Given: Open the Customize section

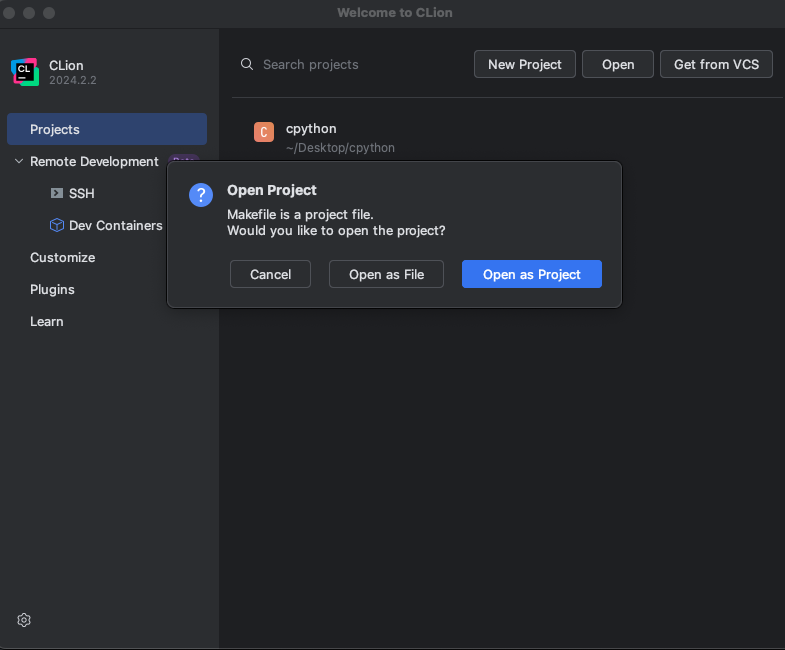Looking at the screenshot, I should (62, 257).
